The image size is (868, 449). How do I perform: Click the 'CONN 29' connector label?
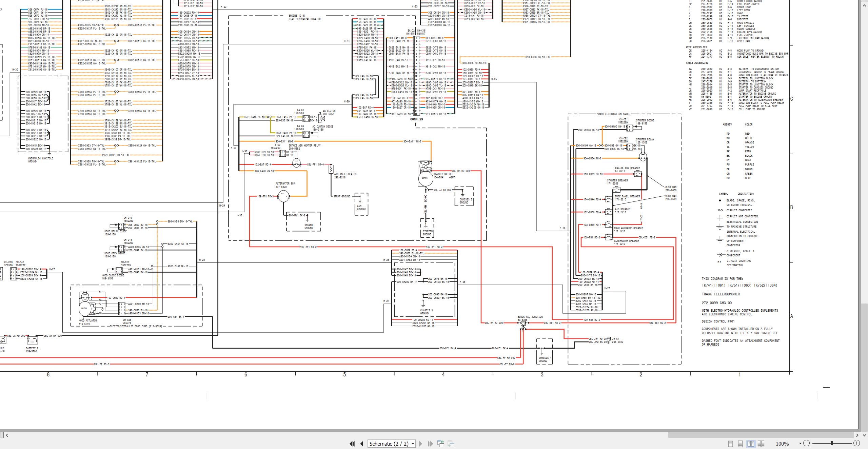tap(417, 119)
